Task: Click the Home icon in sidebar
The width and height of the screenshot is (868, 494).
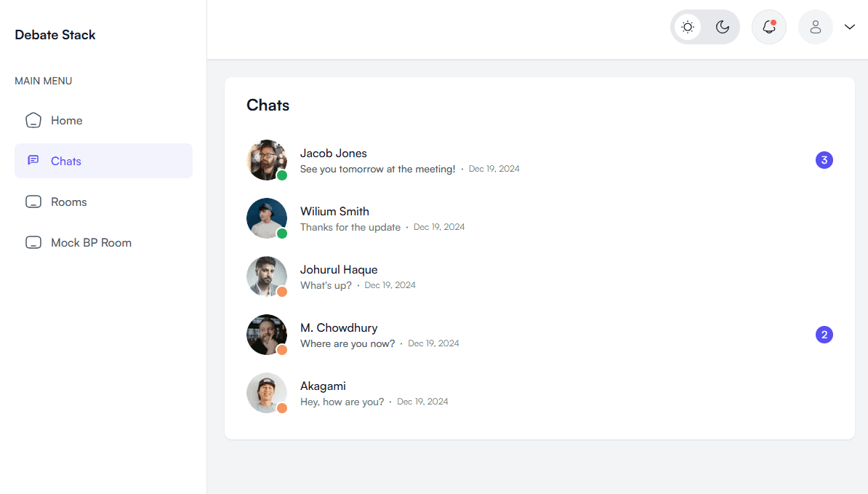Action: point(33,121)
